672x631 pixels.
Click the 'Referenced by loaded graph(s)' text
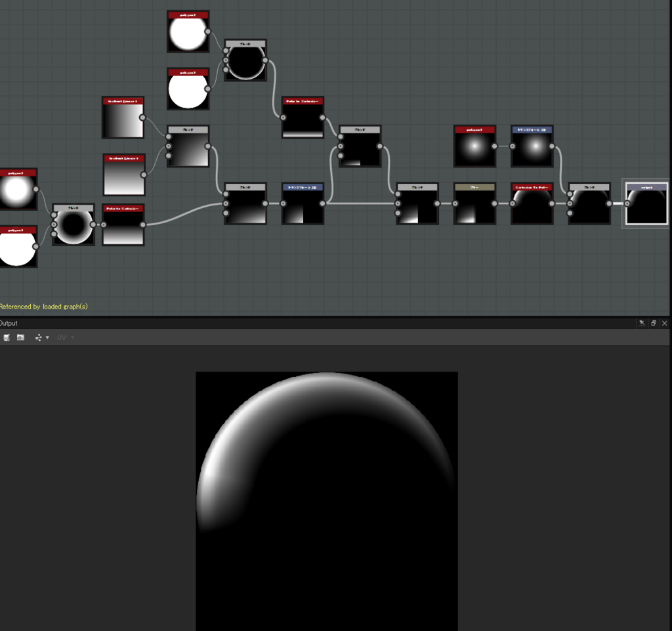tap(44, 307)
